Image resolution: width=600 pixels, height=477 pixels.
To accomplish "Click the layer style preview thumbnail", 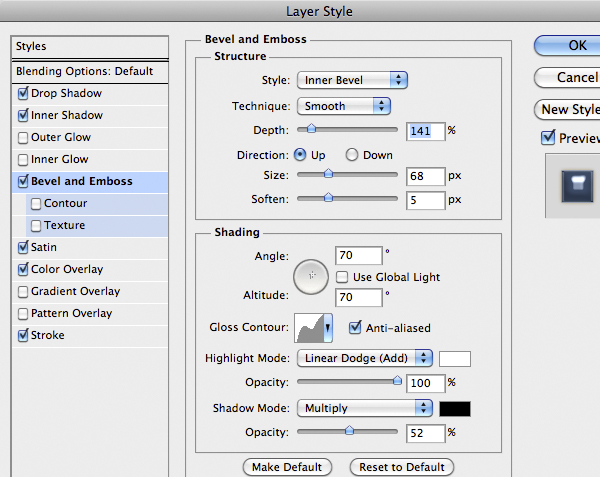I will [x=574, y=185].
